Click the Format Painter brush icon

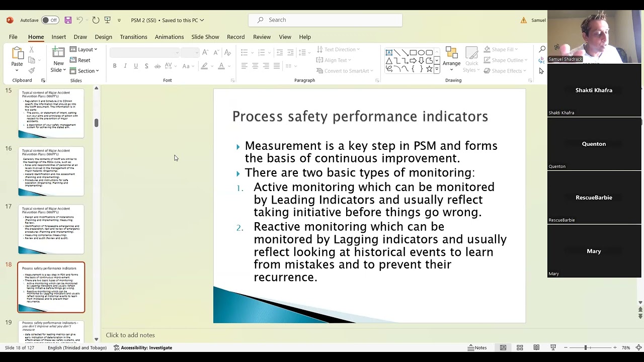31,70
